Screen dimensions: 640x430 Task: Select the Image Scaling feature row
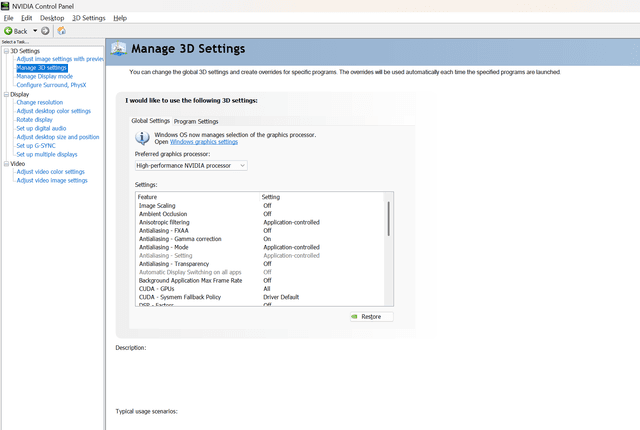(261, 206)
